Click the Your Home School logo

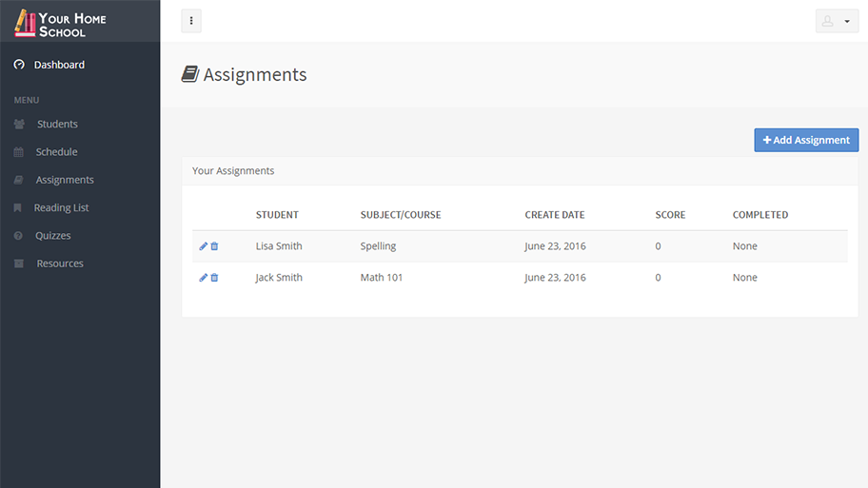pos(60,24)
